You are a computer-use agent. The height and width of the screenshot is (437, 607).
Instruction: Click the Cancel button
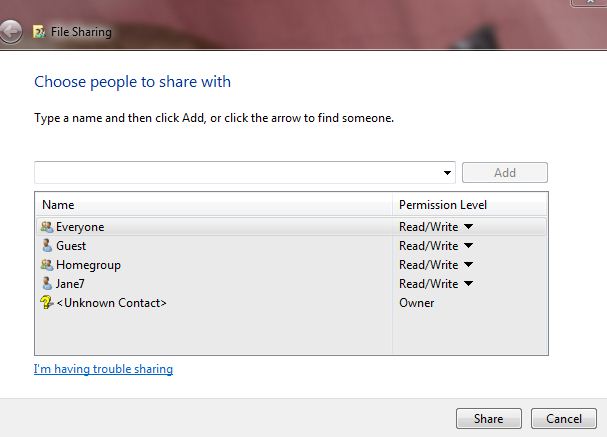click(x=564, y=418)
